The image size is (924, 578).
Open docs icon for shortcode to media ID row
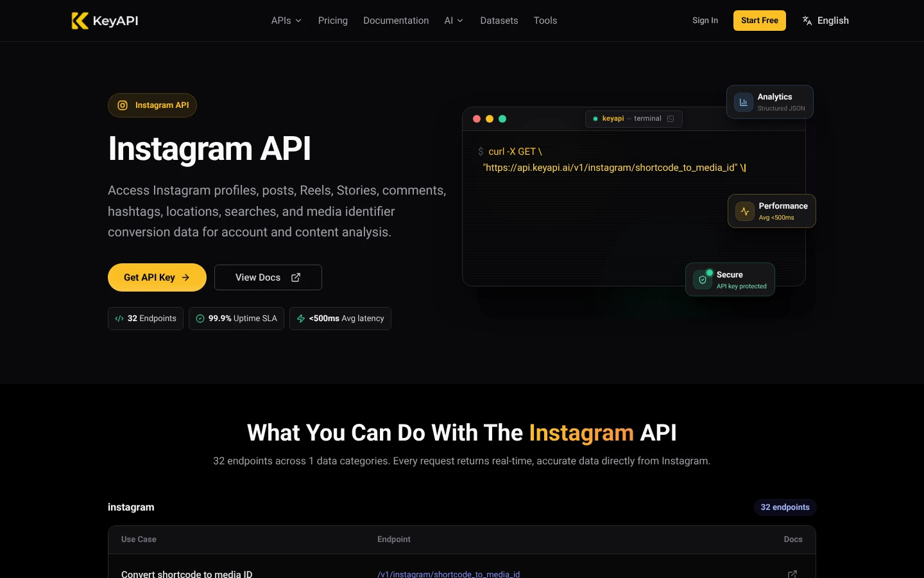tap(792, 574)
